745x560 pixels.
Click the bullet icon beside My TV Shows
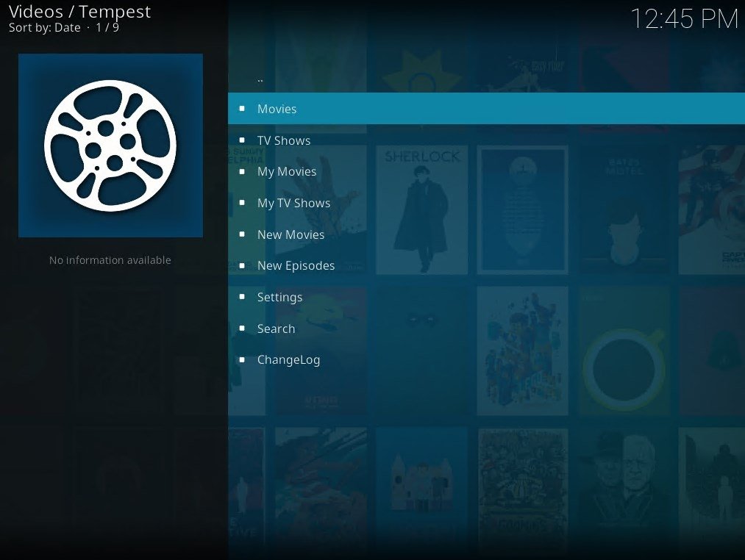click(x=242, y=203)
